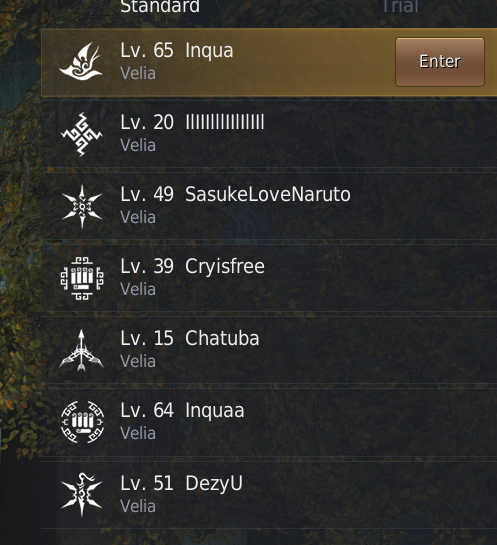Click the class emblem next to DezyU
This screenshot has width=497, height=545.
click(82, 494)
